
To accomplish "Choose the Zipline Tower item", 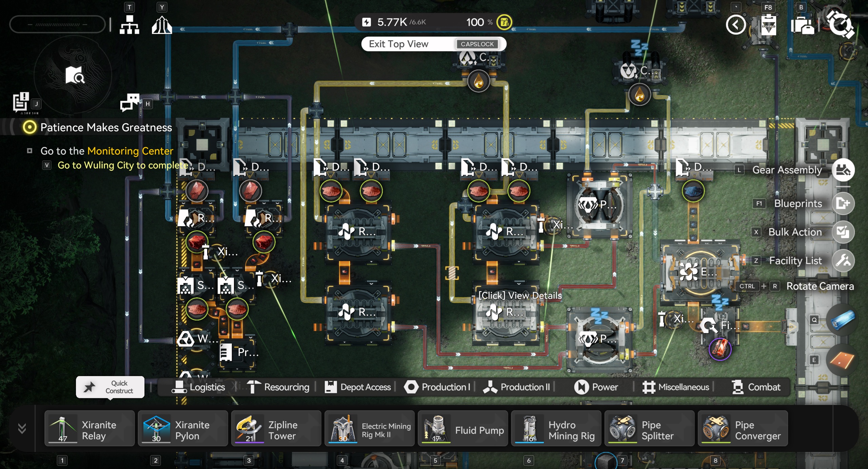I will 276,429.
